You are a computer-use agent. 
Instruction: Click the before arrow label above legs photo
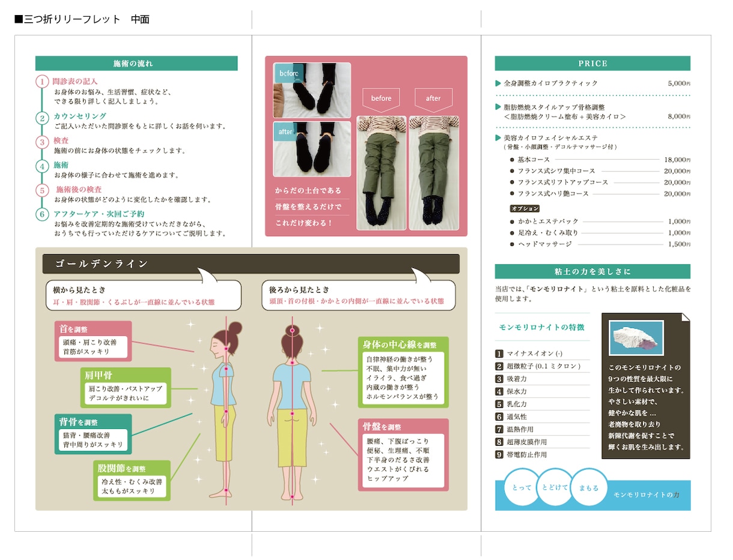point(381,100)
